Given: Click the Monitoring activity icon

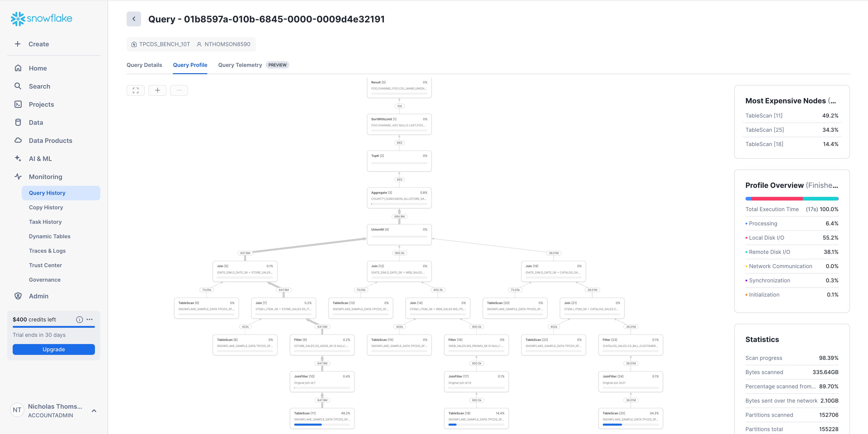Looking at the screenshot, I should point(18,176).
